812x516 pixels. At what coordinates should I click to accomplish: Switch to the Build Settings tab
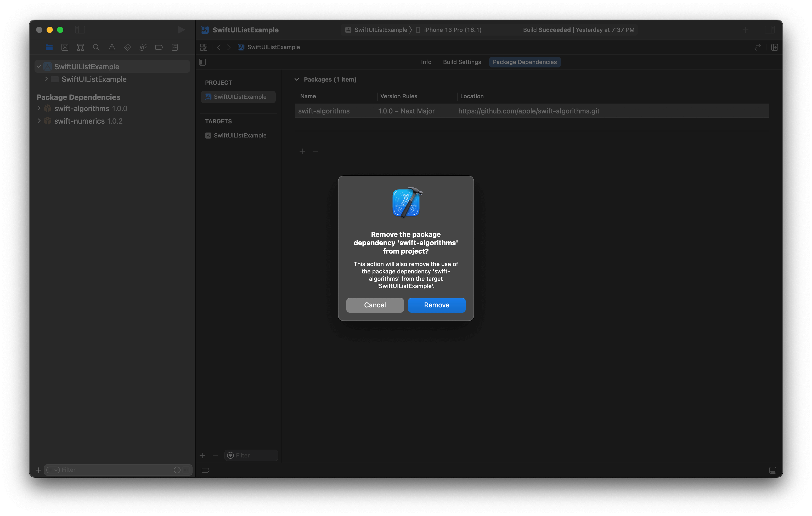[462, 62]
